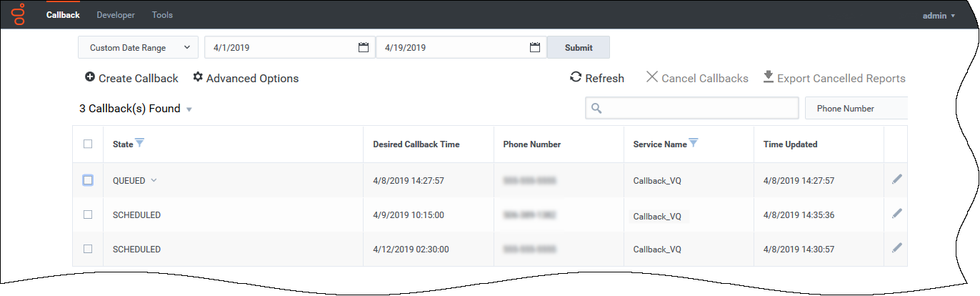Switch to the Developer tab
The height and width of the screenshot is (296, 980).
tap(116, 15)
